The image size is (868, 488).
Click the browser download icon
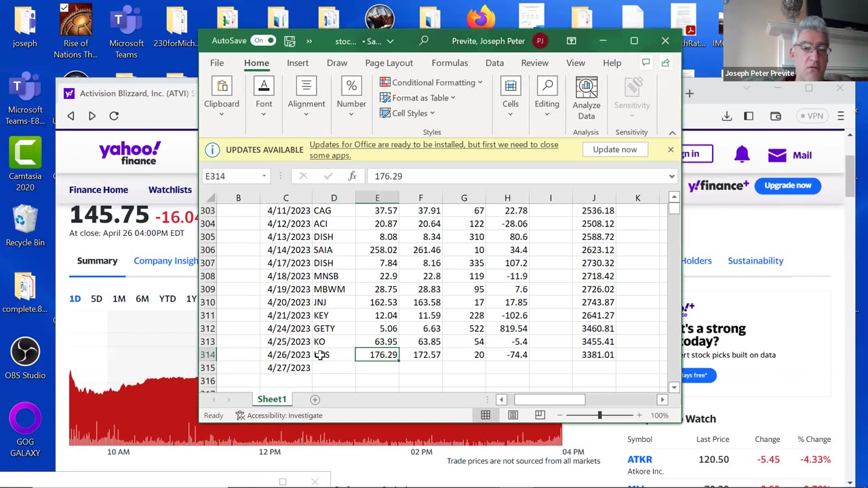coord(727,116)
